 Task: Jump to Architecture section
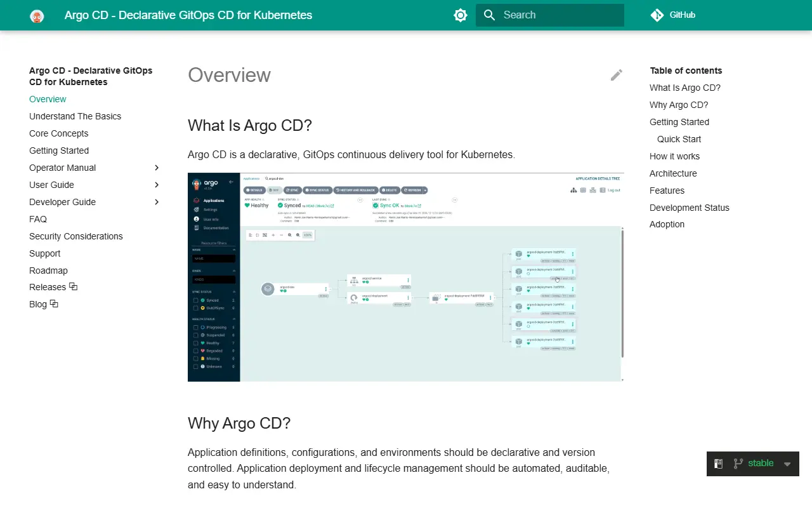pos(673,173)
